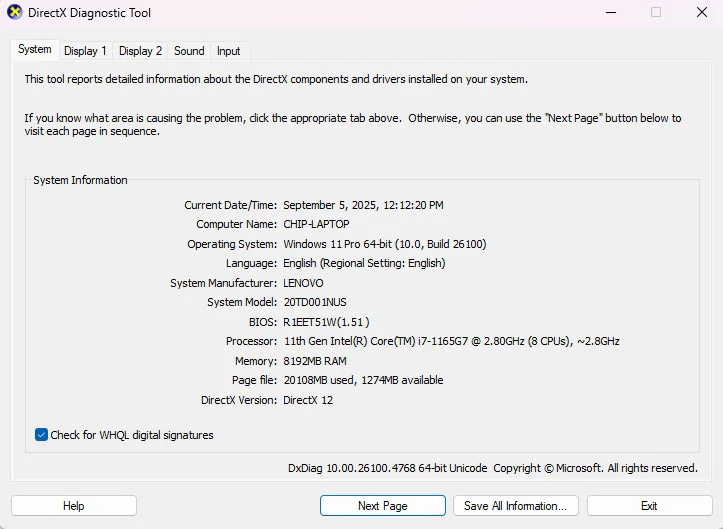Click the Page file label

(x=255, y=380)
